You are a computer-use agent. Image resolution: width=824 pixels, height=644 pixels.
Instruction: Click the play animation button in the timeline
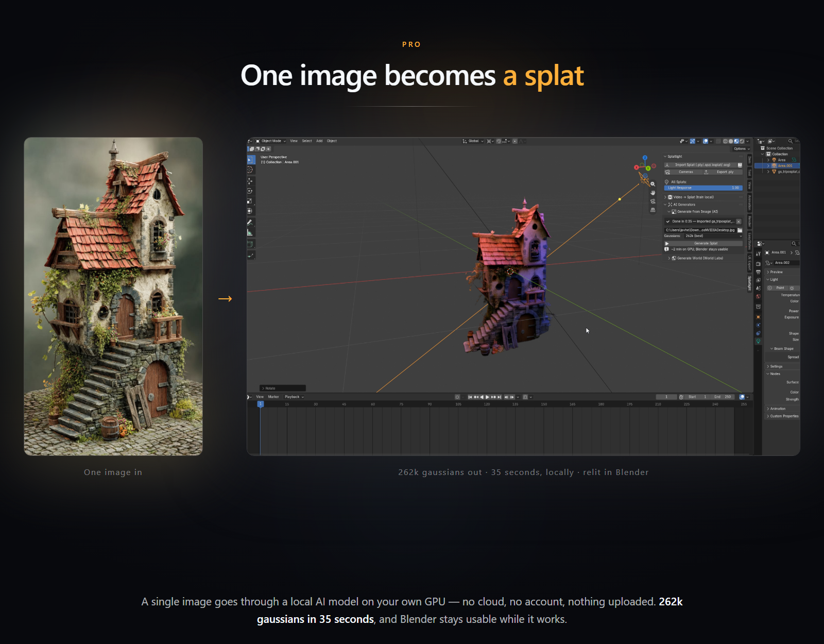tap(487, 397)
